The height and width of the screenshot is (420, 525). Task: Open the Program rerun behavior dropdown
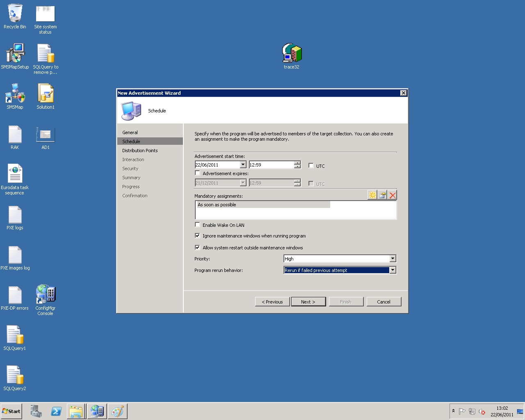[x=393, y=270]
